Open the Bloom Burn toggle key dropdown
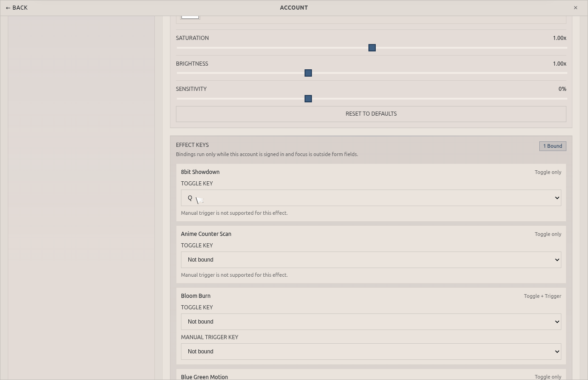 [371, 321]
